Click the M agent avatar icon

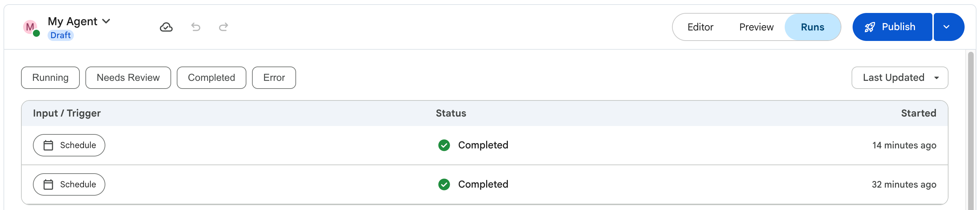pyautogui.click(x=30, y=27)
